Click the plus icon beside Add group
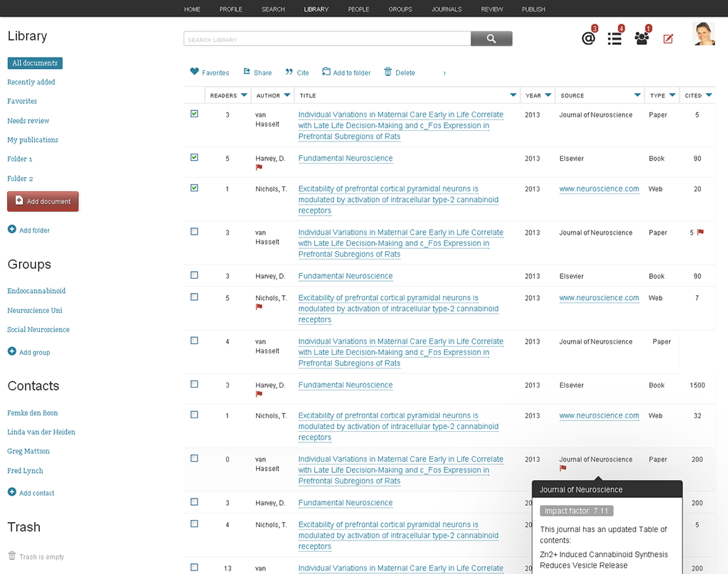The image size is (728, 574). [x=12, y=351]
